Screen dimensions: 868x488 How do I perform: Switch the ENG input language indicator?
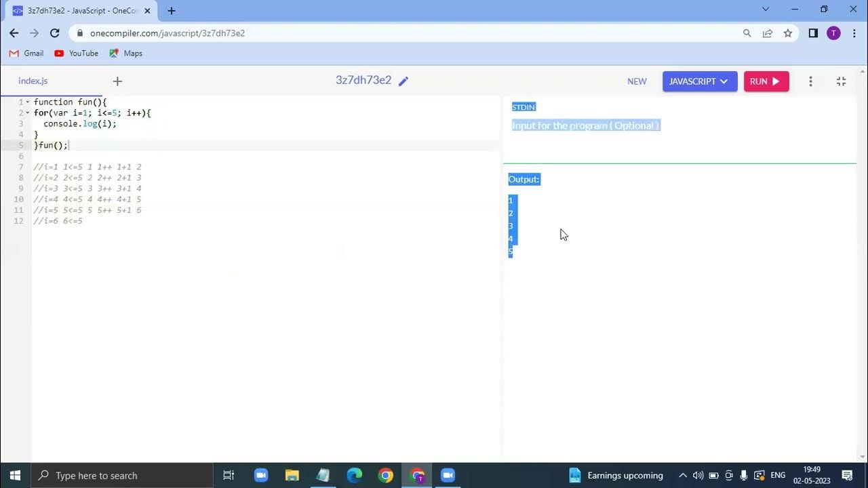(778, 475)
